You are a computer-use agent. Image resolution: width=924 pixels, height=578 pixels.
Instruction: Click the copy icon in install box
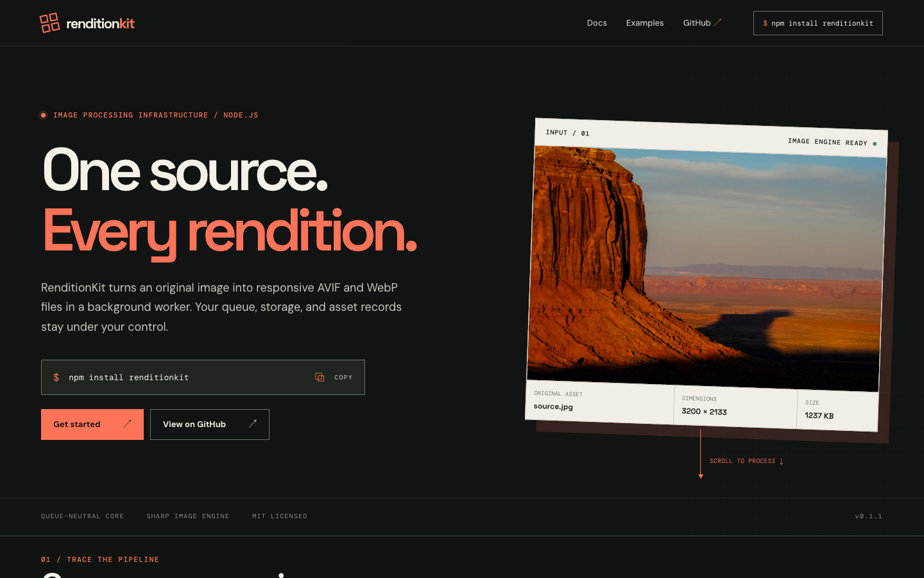320,377
